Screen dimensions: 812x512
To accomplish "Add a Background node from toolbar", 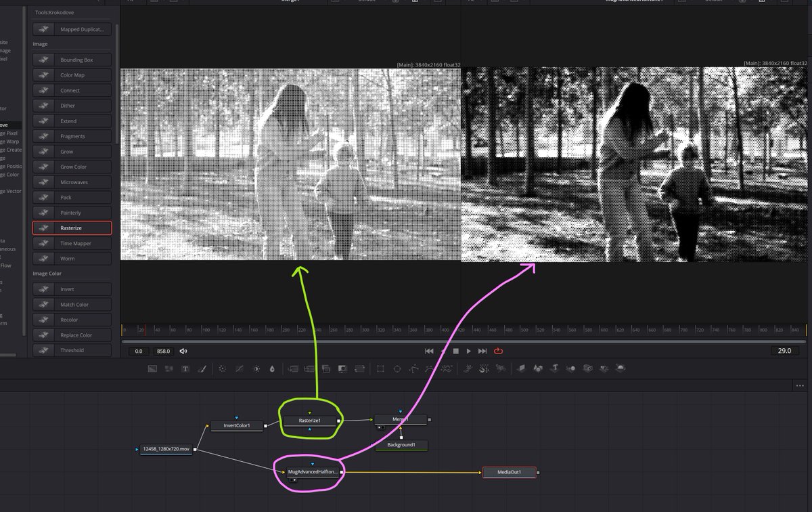I will pos(152,368).
